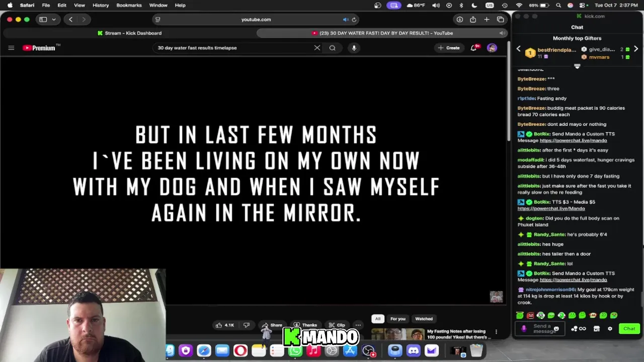The width and height of the screenshot is (644, 362).
Task: Click the infinity icon in Kick chat
Action: point(583,329)
